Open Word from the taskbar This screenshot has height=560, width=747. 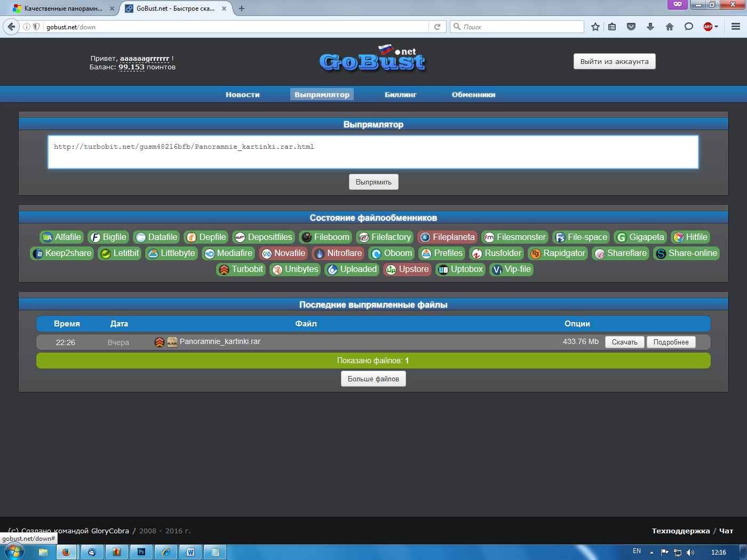(190, 552)
